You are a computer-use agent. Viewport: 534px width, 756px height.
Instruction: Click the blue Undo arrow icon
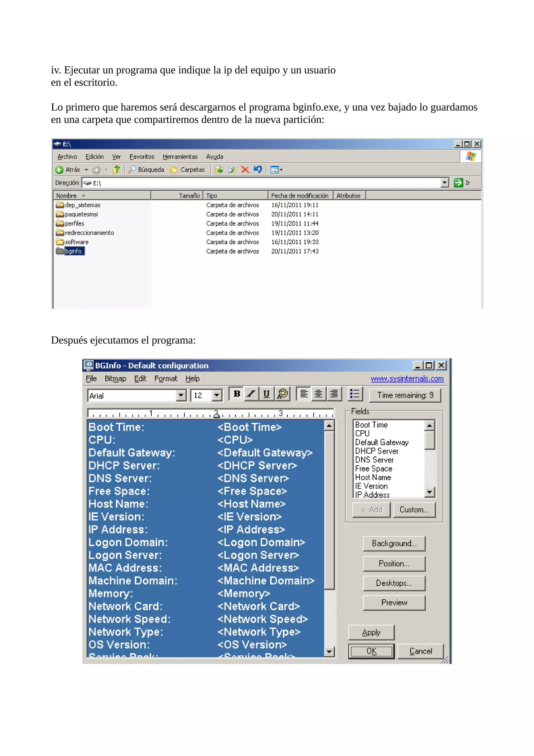pos(258,170)
